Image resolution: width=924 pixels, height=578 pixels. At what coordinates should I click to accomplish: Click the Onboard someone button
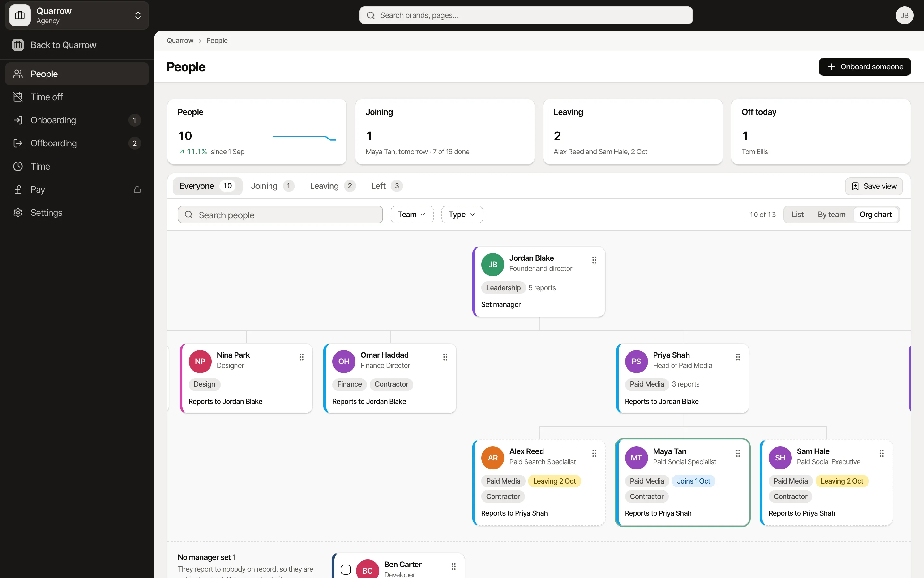864,67
